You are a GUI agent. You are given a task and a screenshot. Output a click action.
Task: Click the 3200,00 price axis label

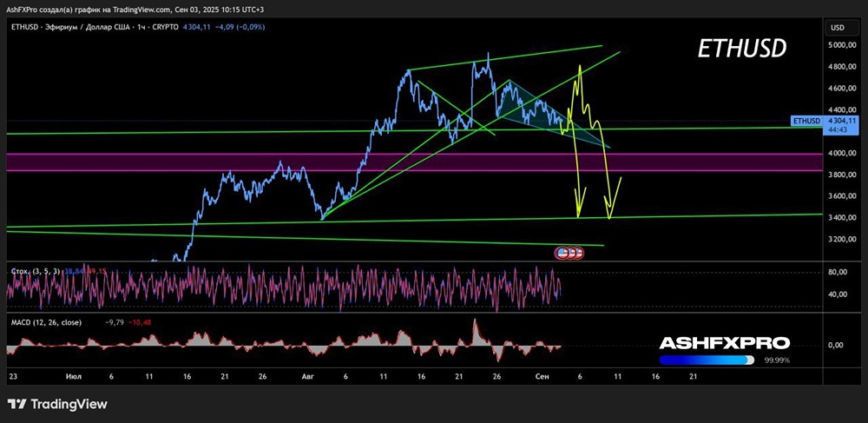(844, 240)
